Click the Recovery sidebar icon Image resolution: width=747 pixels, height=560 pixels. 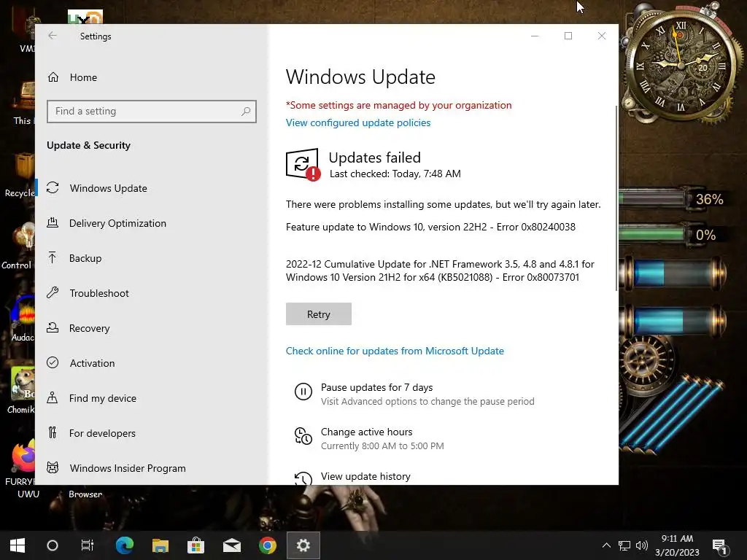point(53,327)
